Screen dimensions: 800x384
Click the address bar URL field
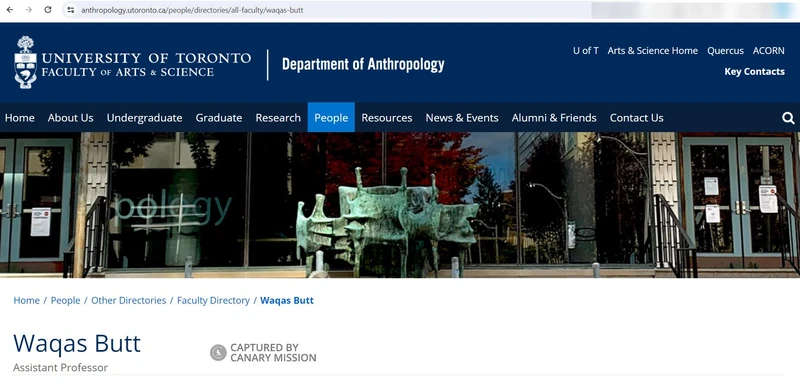327,10
